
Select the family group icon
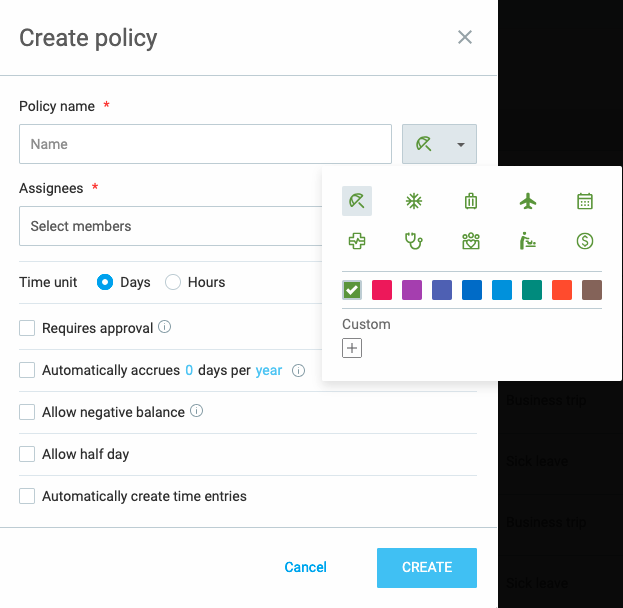click(471, 241)
